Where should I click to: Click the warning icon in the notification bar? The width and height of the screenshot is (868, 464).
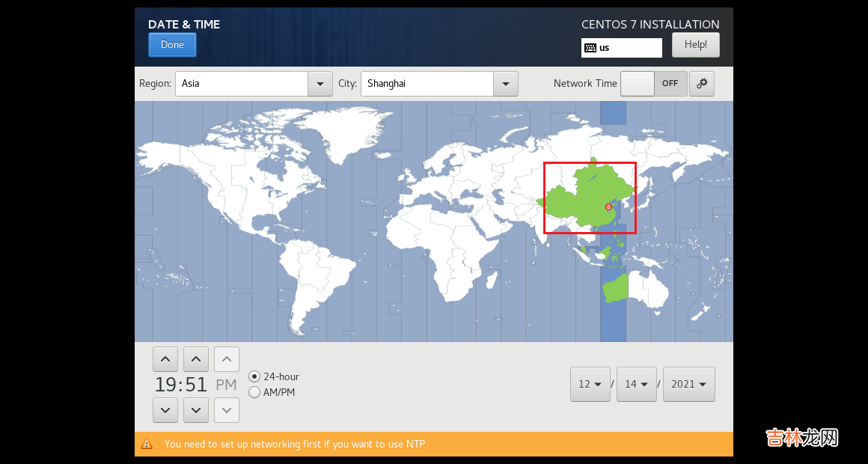pyautogui.click(x=147, y=444)
